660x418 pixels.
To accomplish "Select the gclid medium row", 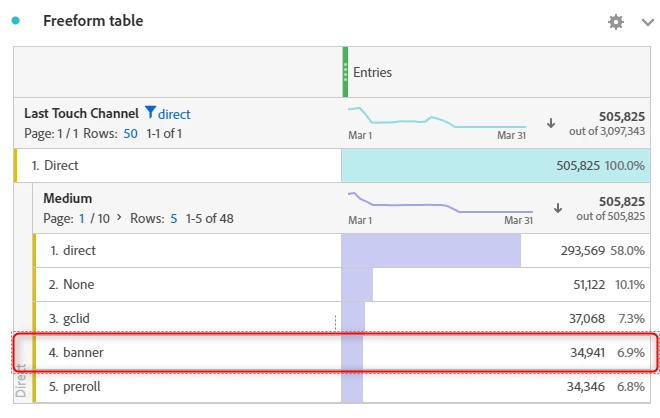I will (x=342, y=318).
